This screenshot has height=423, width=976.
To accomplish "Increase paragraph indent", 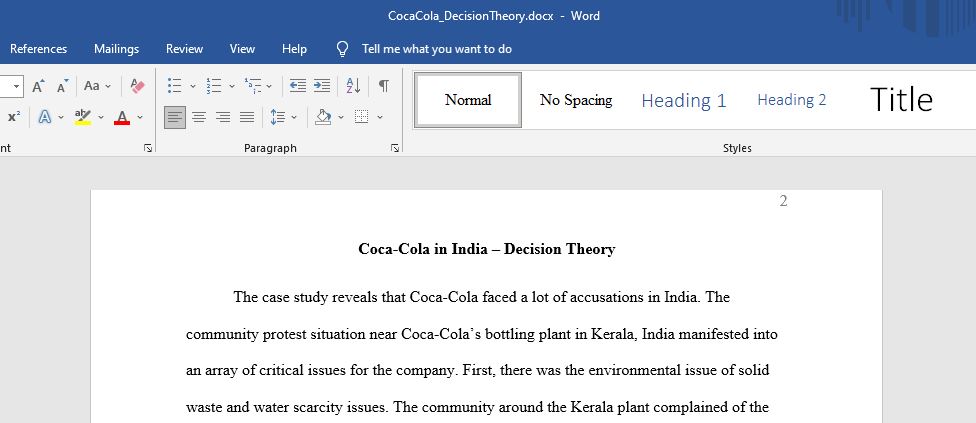I will 322,86.
